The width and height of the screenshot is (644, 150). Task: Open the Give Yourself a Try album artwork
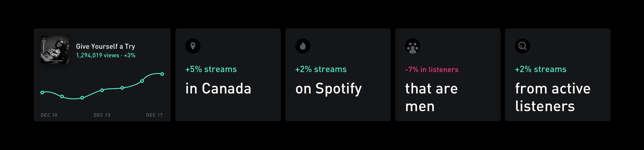(x=55, y=50)
